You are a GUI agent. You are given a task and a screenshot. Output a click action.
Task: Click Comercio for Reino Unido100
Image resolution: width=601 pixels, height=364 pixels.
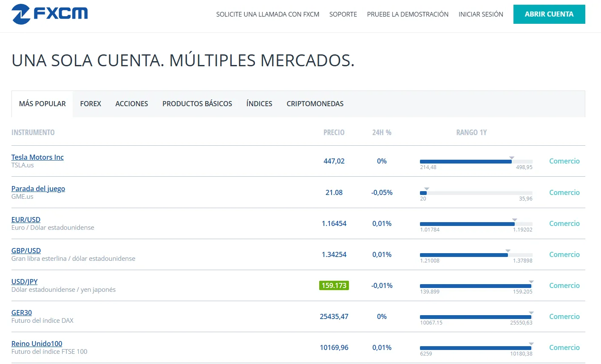(564, 347)
